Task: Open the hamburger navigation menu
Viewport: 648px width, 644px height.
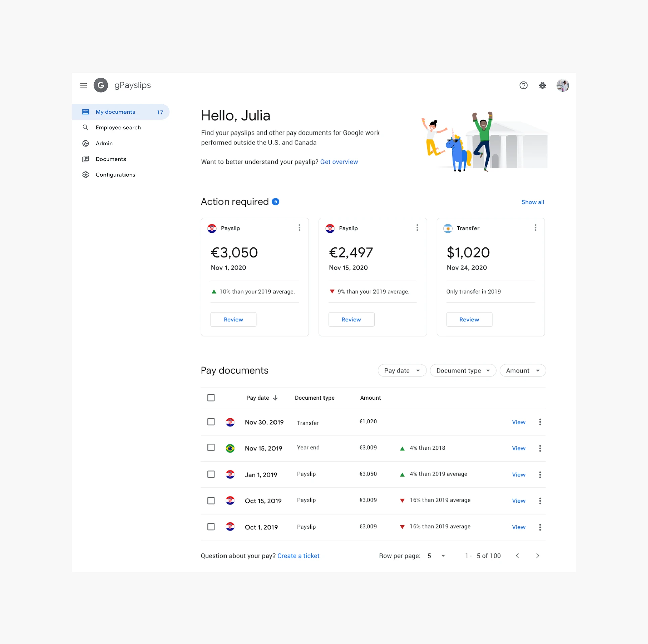Action: tap(83, 85)
